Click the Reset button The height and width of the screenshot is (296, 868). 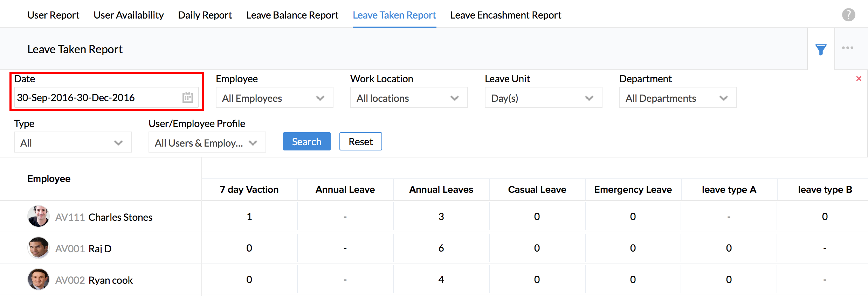360,142
